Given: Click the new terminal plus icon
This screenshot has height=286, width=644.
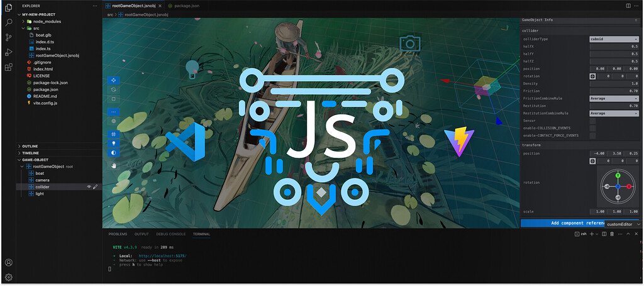Looking at the screenshot, I should [592, 234].
